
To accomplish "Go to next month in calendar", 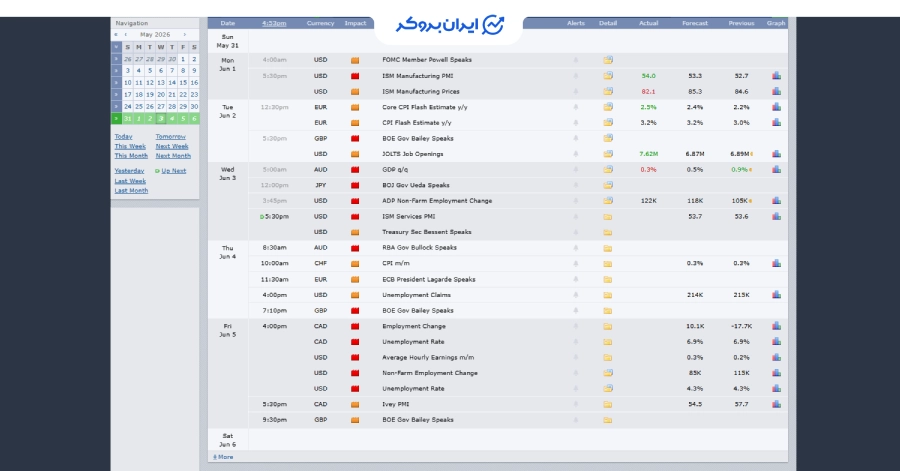I will [x=184, y=34].
